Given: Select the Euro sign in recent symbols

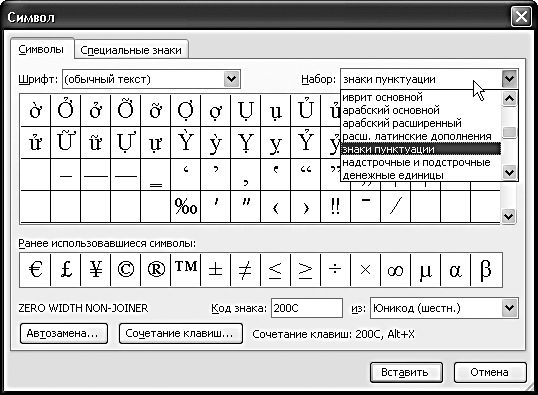Looking at the screenshot, I should [35, 270].
